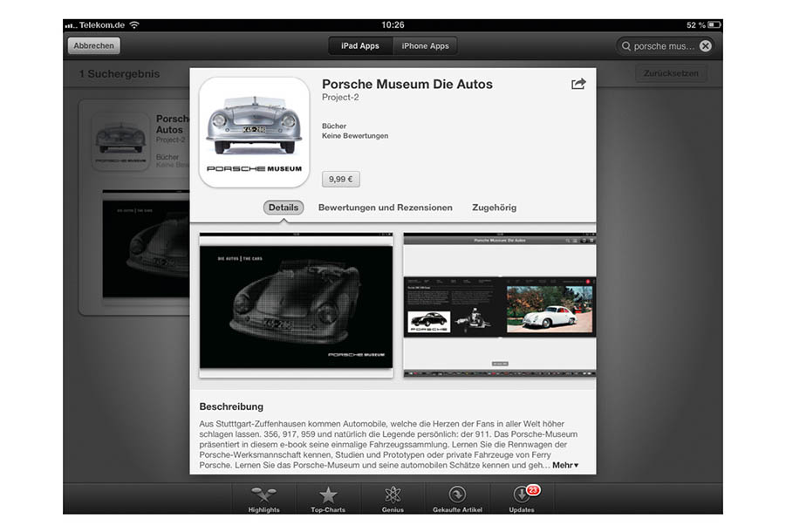Tap the Porsche Museum Die Autos title
786x532 pixels.
pos(407,84)
